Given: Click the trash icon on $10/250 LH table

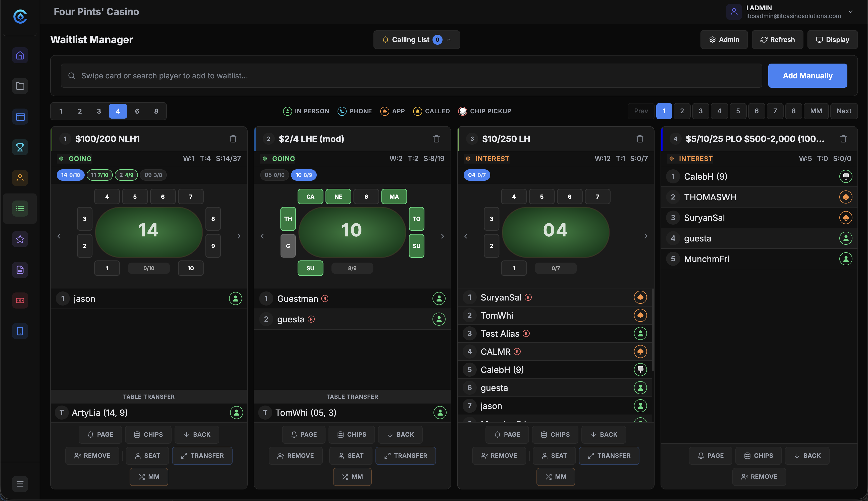Looking at the screenshot, I should pos(640,139).
